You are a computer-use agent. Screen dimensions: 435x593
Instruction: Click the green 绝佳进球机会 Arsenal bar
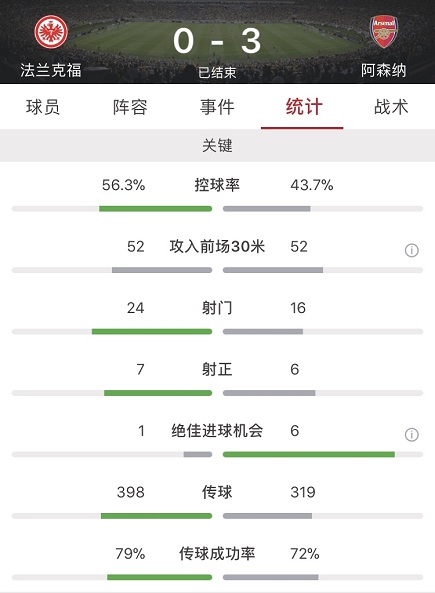(x=309, y=454)
